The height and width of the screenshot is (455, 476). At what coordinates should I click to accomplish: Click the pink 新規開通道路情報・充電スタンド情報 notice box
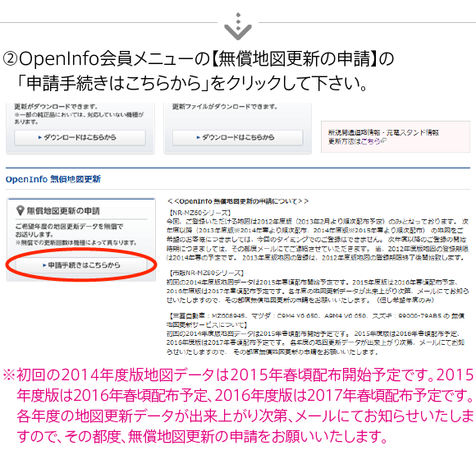pos(396,136)
